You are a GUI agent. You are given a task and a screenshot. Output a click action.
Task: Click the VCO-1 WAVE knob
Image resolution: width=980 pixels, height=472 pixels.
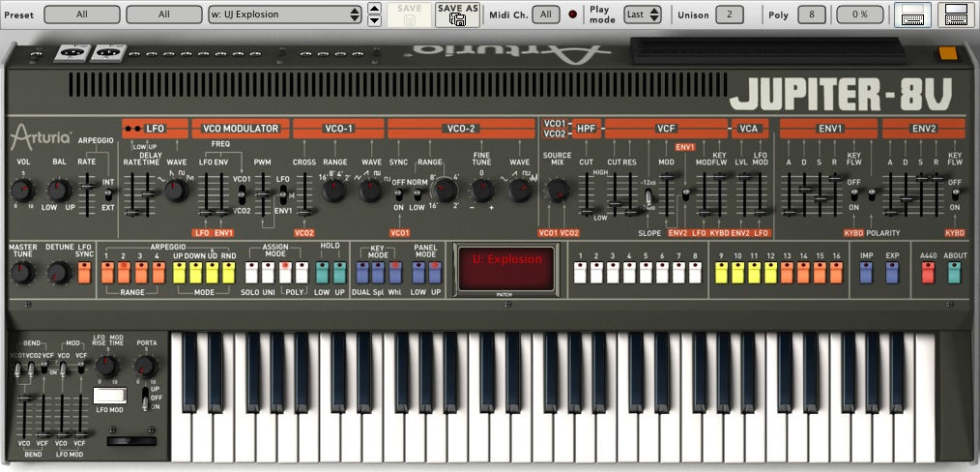click(370, 190)
